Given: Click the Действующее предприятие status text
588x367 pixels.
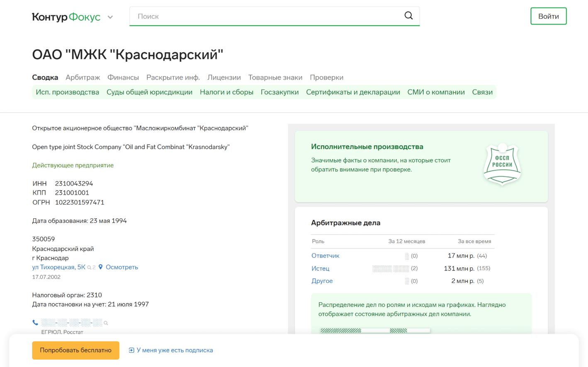Looking at the screenshot, I should [x=73, y=165].
